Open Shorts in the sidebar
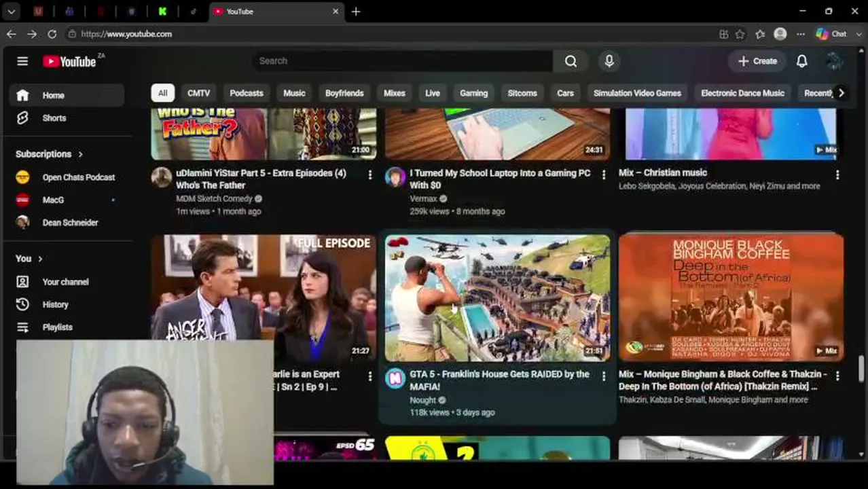Screen dimensions: 868x489 pos(67,118)
